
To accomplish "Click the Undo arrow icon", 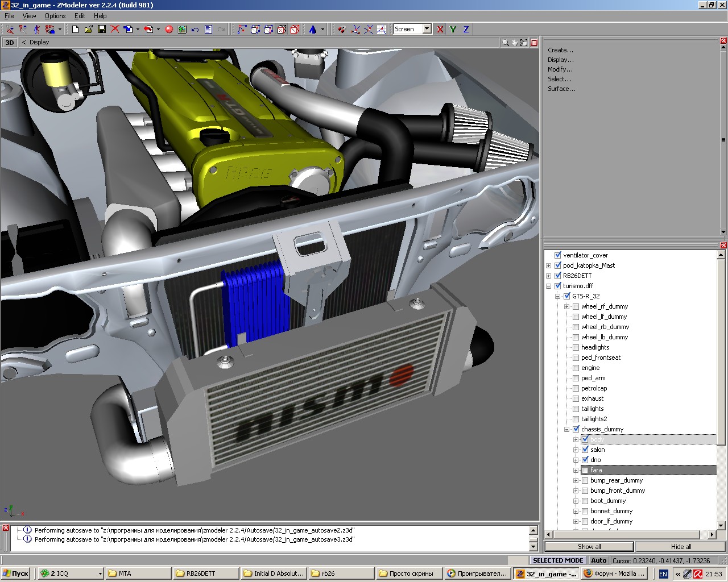I will click(x=195, y=29).
